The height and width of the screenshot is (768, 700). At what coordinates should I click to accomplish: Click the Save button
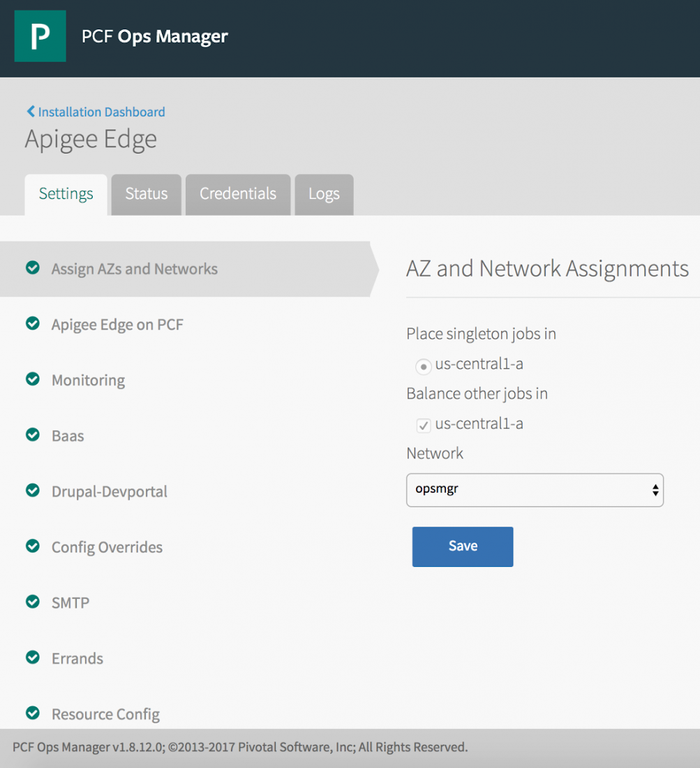pyautogui.click(x=462, y=547)
